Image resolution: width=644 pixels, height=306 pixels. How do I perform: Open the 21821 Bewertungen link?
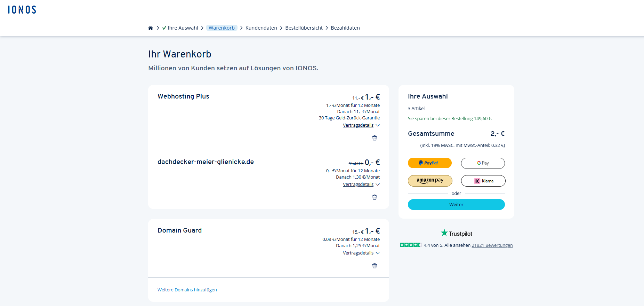(492, 245)
